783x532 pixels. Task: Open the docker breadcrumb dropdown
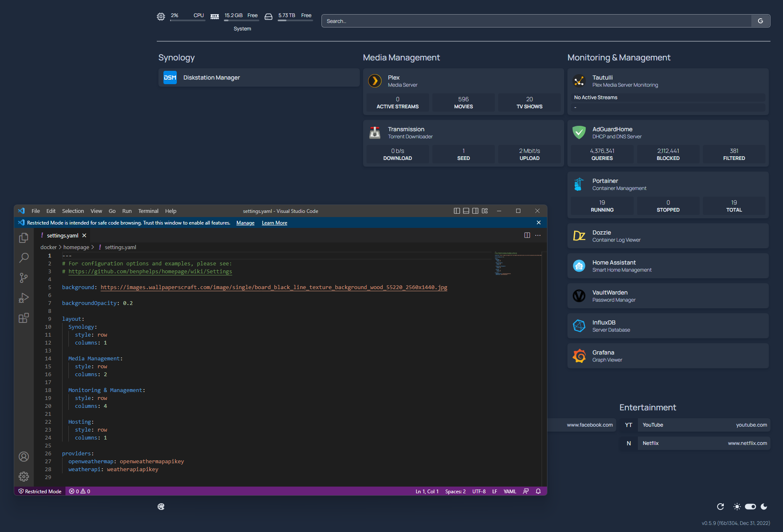pos(48,247)
